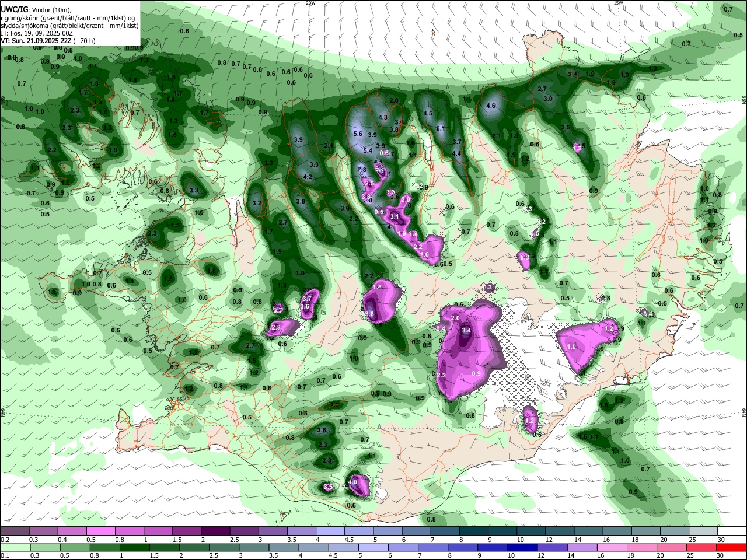Image resolution: width=747 pixels, height=560 pixels.
Task: Click the '0.1' label in the rain legend
Action: click(x=4, y=555)
